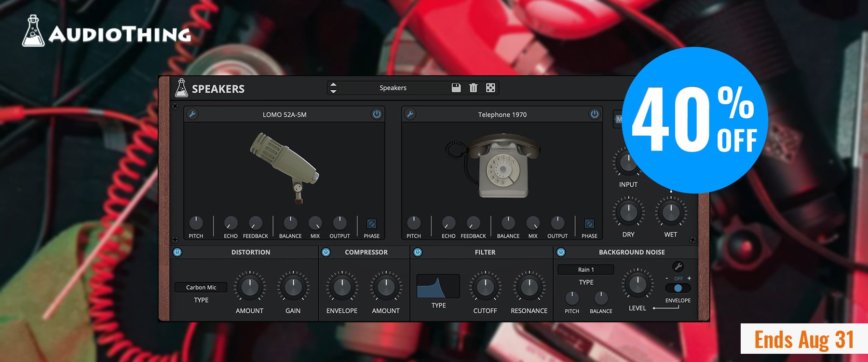This screenshot has width=868, height=362.
Task: Click the Distortion Amount knob
Action: pos(249,287)
